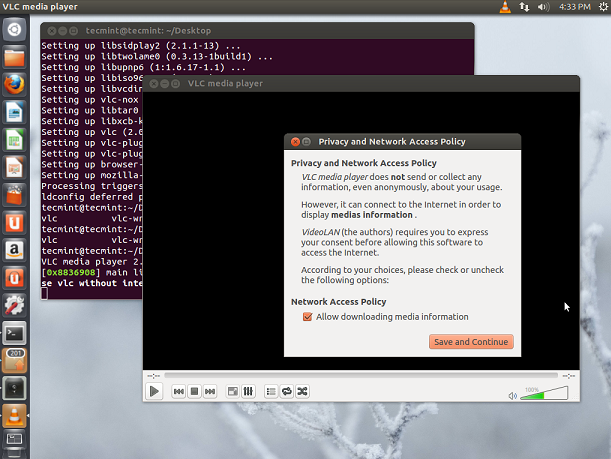The height and width of the screenshot is (459, 611).
Task: Toggle the loop/repeat mode icon
Action: pyautogui.click(x=286, y=391)
